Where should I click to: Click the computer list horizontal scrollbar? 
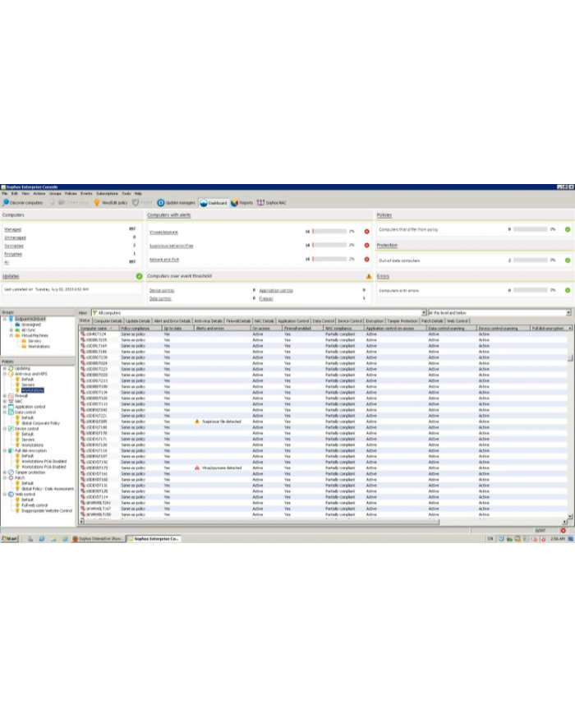261,522
